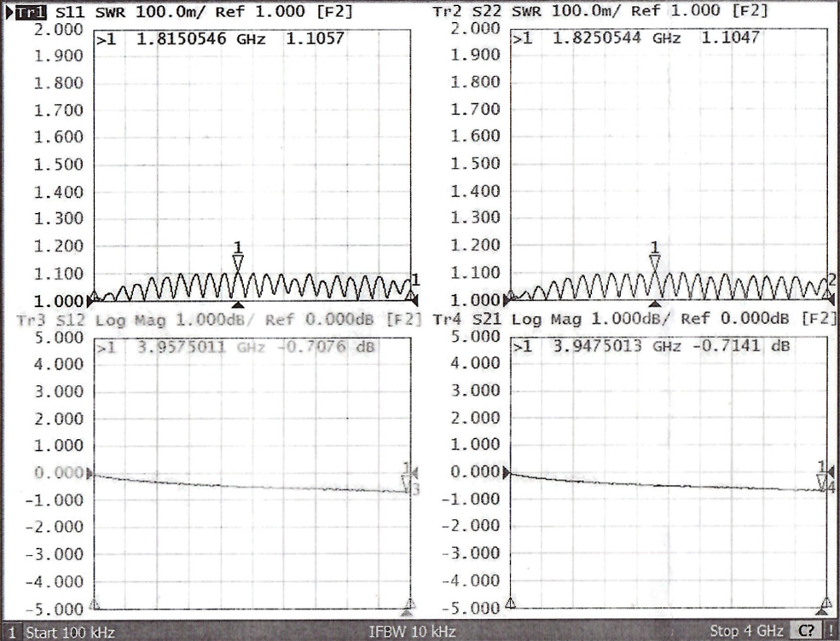
Task: Click reference position arrow at 1.000 on S22 plot
Action: point(510,300)
